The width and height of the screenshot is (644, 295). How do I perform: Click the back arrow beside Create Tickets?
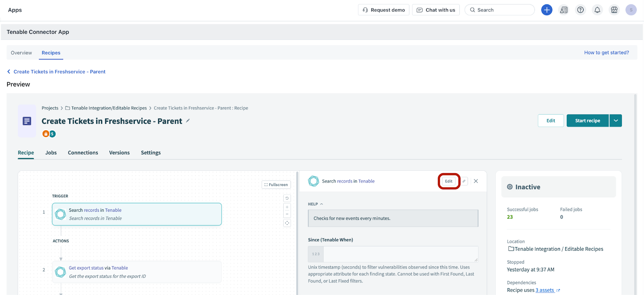tap(9, 72)
